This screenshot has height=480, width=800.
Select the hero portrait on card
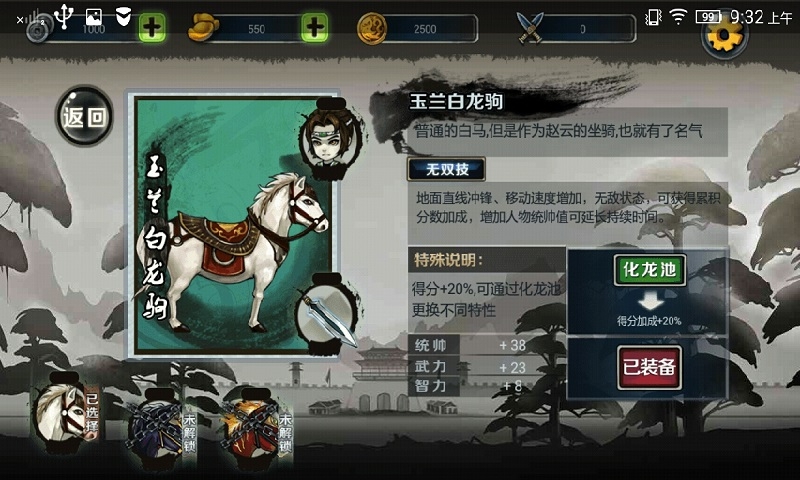point(331,138)
